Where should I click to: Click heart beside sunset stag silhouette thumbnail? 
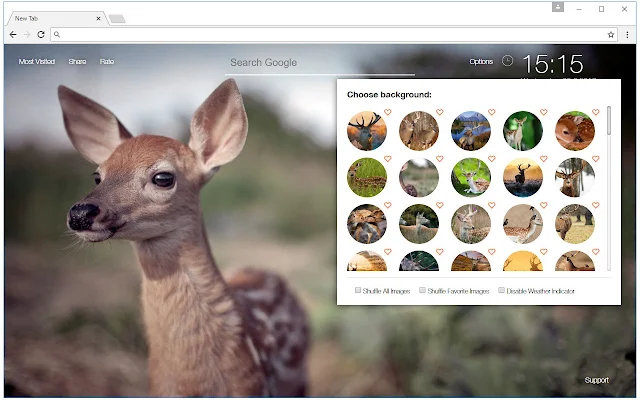(544, 158)
